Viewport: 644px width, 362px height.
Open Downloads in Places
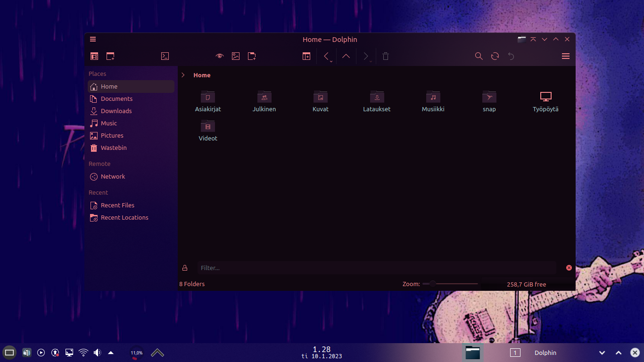(x=131, y=111)
